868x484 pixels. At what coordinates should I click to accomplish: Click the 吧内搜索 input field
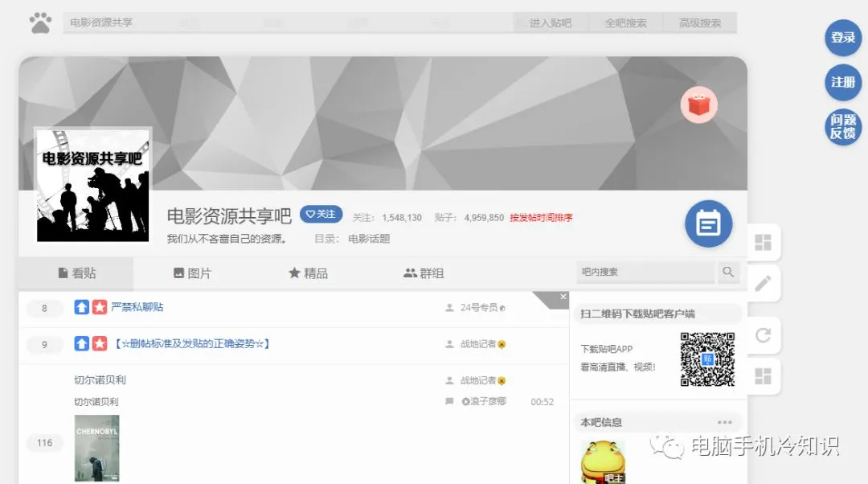645,272
